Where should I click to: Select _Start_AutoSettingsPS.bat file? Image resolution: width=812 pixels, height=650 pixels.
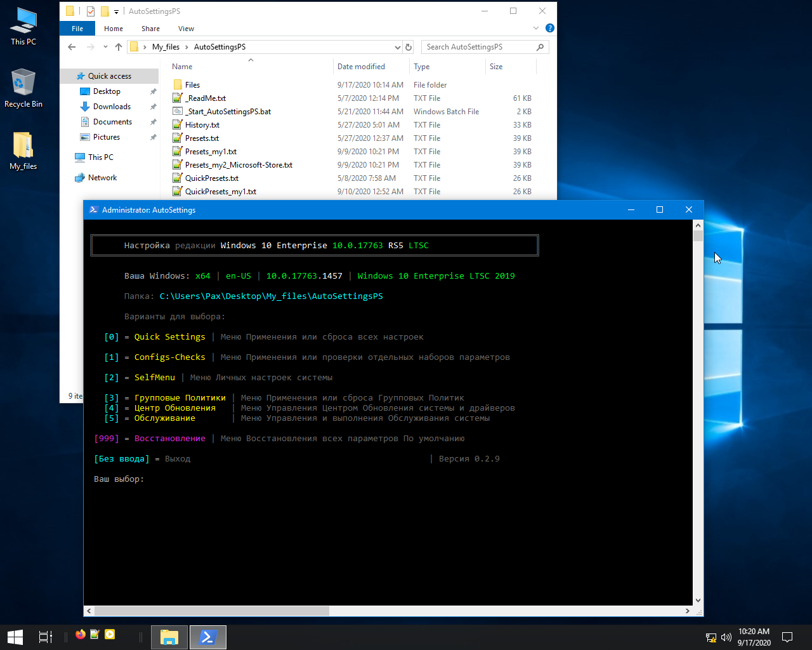point(228,112)
